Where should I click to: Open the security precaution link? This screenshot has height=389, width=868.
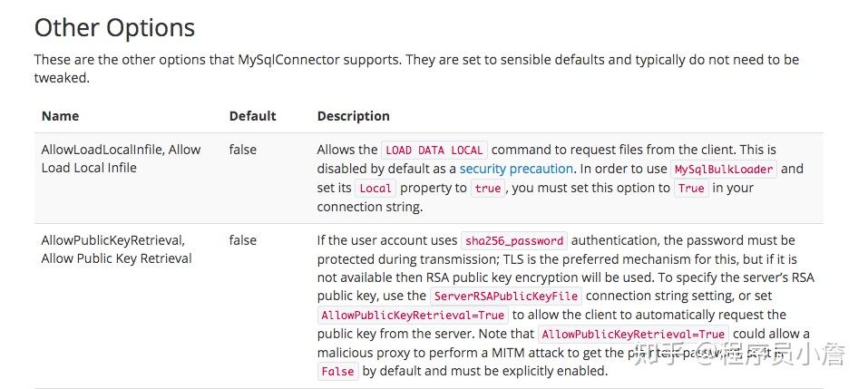[x=516, y=169]
